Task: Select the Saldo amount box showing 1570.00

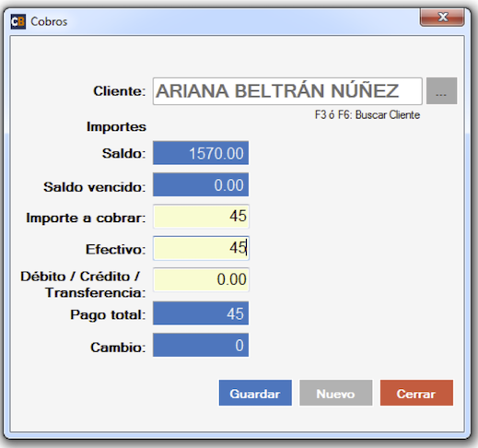Action: (x=201, y=153)
